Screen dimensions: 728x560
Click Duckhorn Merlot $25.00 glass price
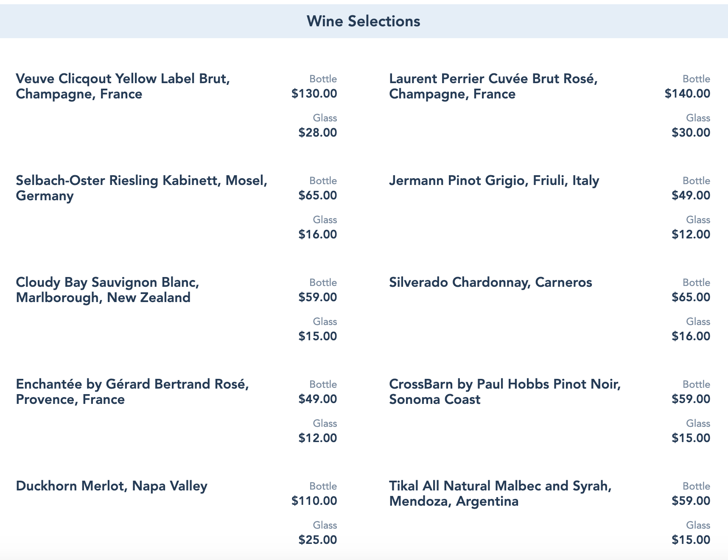(x=317, y=540)
